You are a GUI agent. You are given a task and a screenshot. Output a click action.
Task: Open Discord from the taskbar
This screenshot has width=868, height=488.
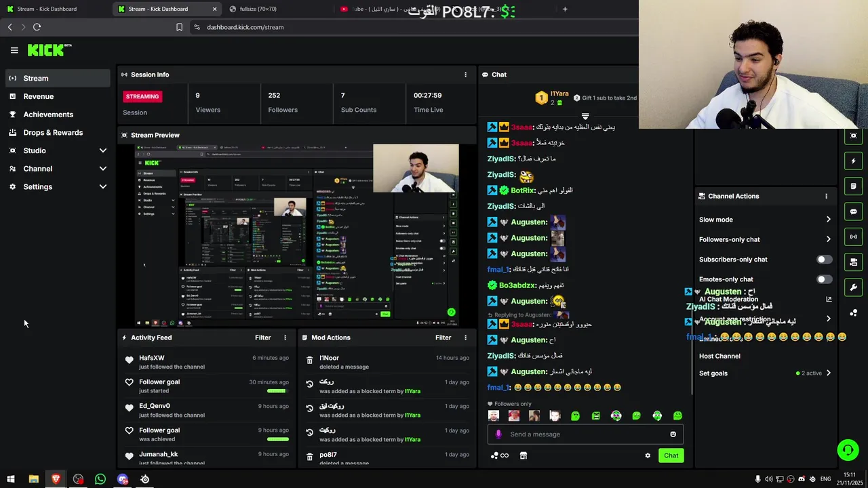123,479
